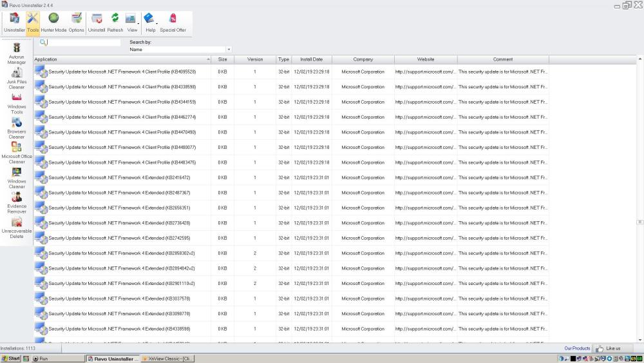Expand the Help menu dropdown

click(157, 24)
